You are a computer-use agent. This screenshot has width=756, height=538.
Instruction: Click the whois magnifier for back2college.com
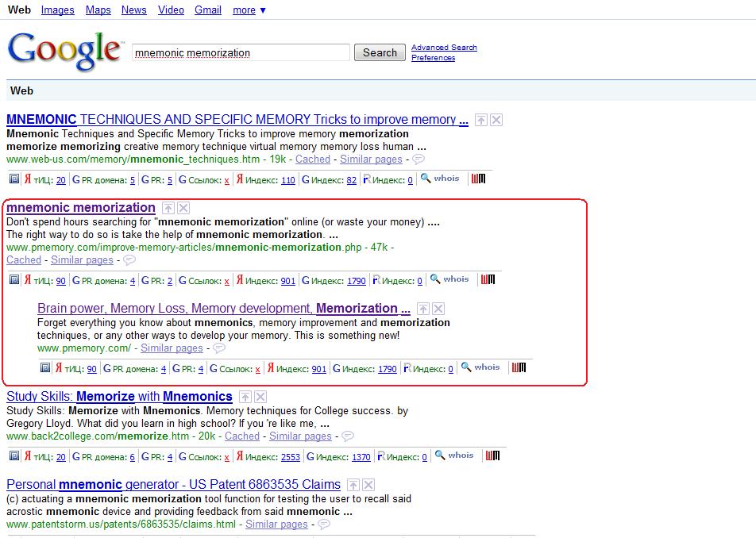(x=440, y=455)
